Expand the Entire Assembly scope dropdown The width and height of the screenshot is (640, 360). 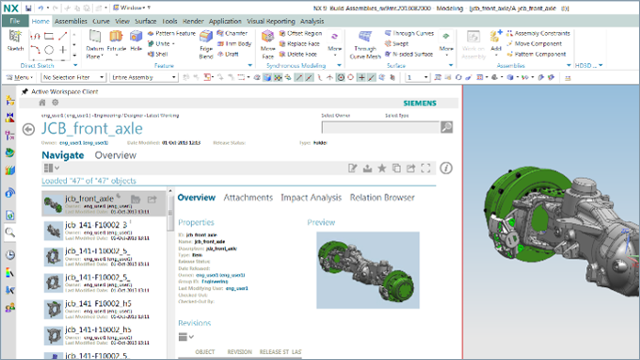144,77
